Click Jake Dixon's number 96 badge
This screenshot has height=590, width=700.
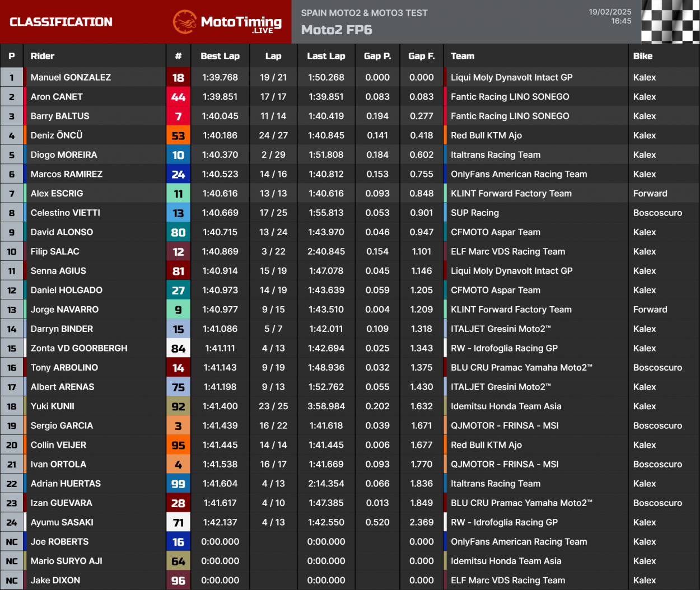178,580
